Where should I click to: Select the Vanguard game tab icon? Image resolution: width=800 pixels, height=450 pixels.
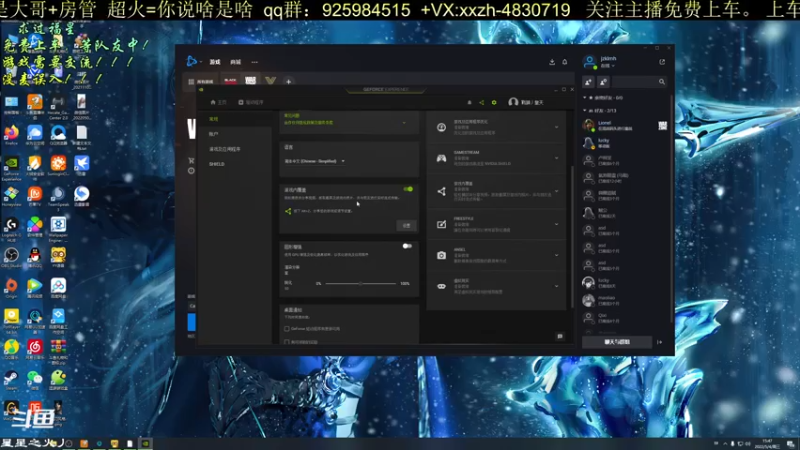(270, 81)
